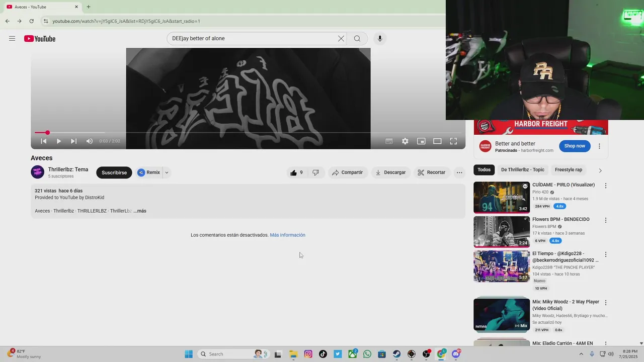Screen dimensions: 644x362
Task: Open CUÍDAME - PIRLO video thumbnail
Action: (502, 198)
